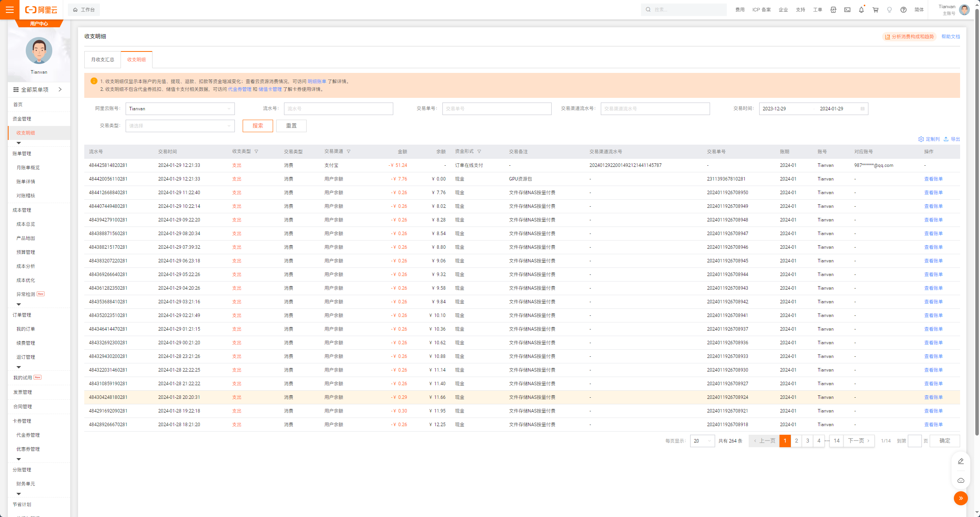Click the edit pencil floating icon
Viewport: 980px width, 517px height.
click(x=960, y=461)
